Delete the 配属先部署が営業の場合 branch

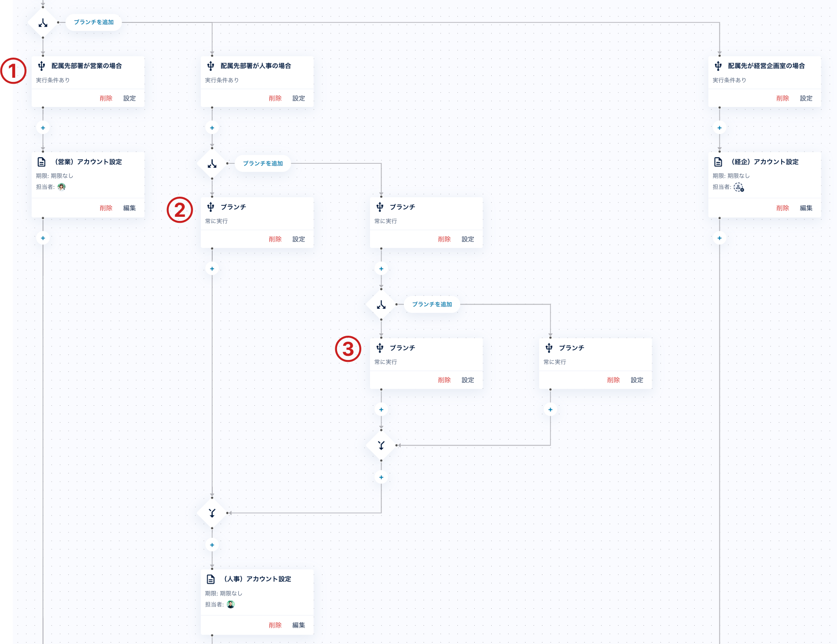[106, 98]
